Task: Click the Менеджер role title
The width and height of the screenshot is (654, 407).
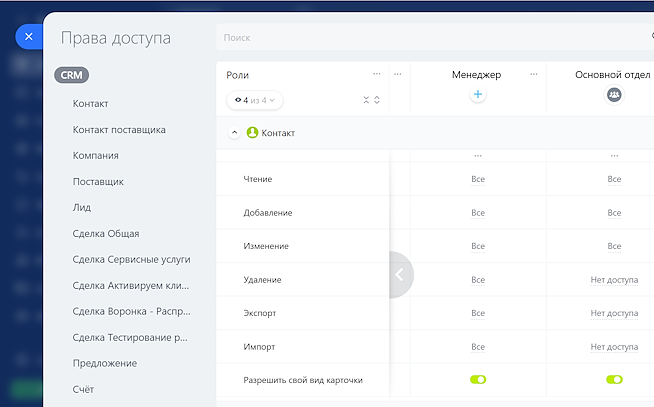Action: [x=476, y=75]
